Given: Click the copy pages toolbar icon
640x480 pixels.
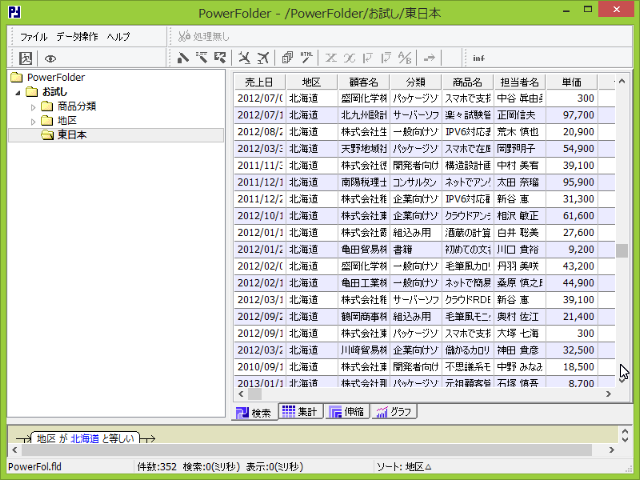Looking at the screenshot, I should coord(287,58).
